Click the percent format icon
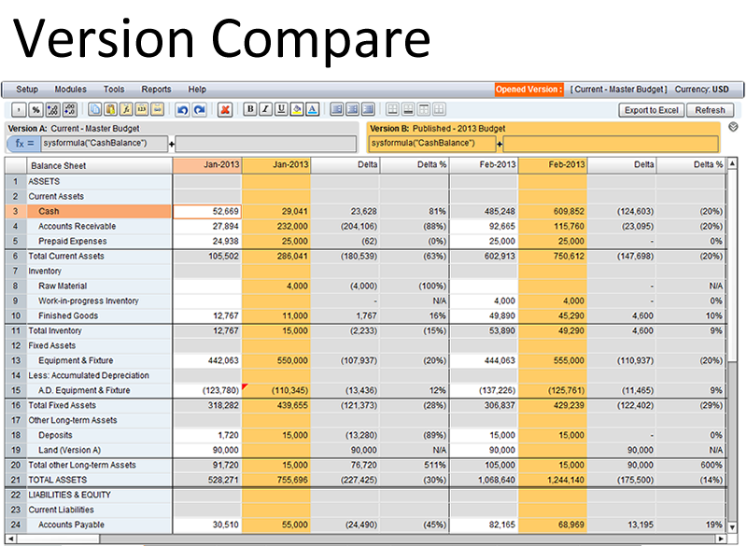Screen dimensions: 747x560 (36, 109)
